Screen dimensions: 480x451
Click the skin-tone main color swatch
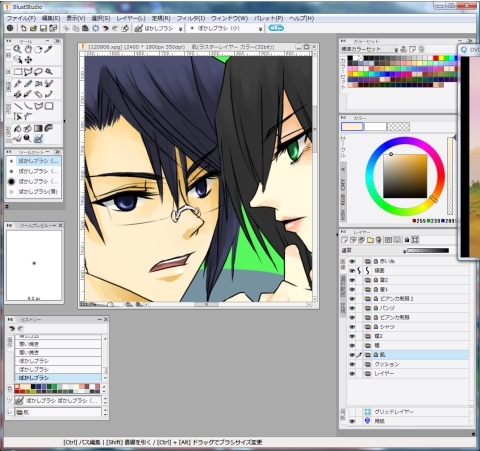[352, 127]
